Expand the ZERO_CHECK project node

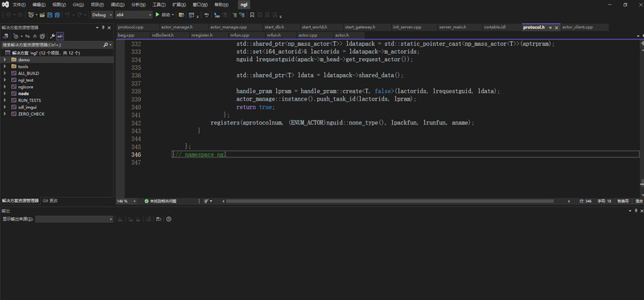point(5,113)
